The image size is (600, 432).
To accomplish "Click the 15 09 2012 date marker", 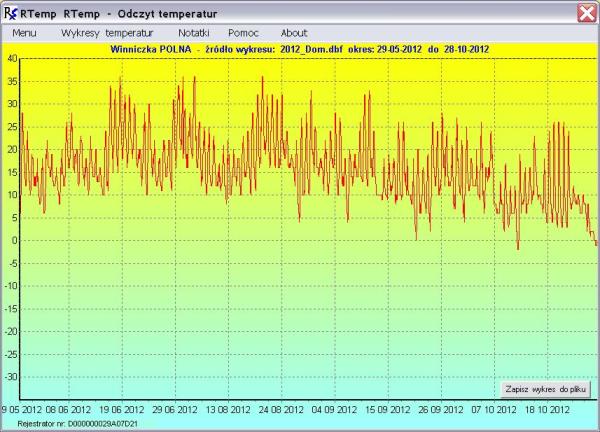I will tap(386, 408).
